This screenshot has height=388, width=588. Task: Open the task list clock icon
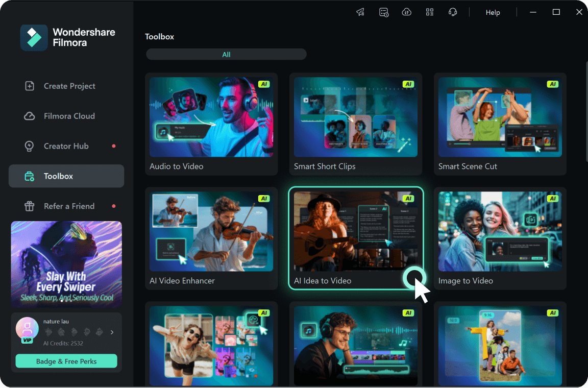pyautogui.click(x=384, y=12)
